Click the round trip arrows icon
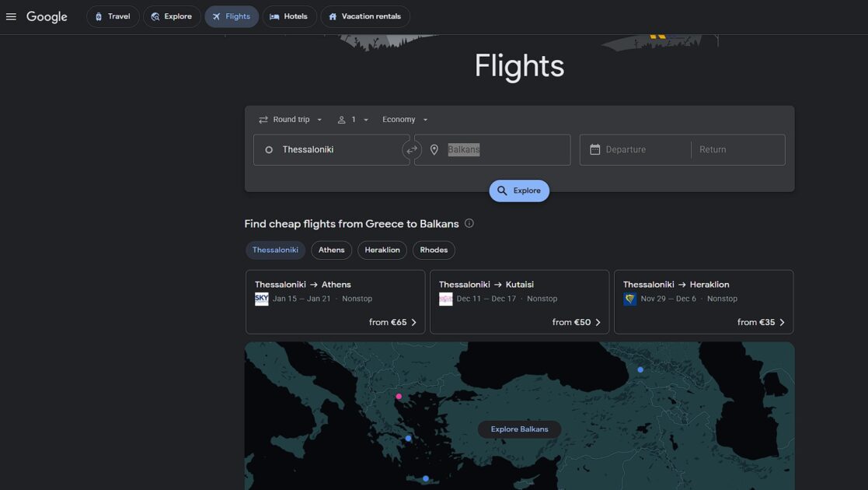868x490 pixels. pyautogui.click(x=263, y=120)
